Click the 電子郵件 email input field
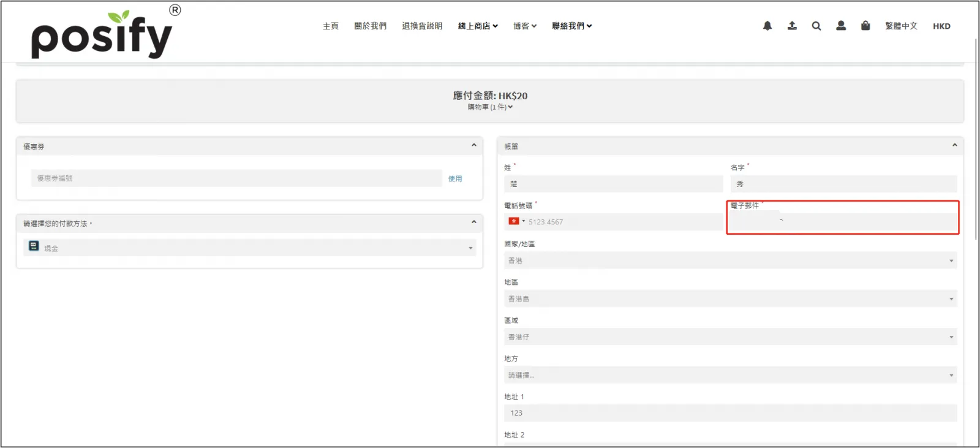Viewport: 980px width, 448px height. [843, 222]
